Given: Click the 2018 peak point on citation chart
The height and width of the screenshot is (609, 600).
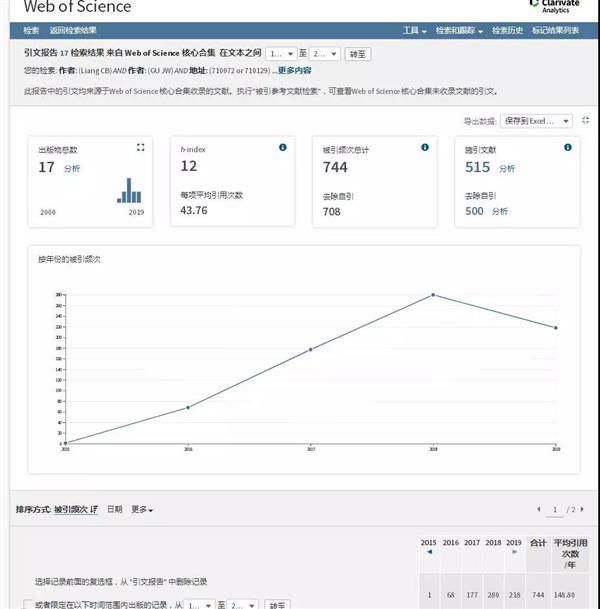Looking at the screenshot, I should [433, 295].
